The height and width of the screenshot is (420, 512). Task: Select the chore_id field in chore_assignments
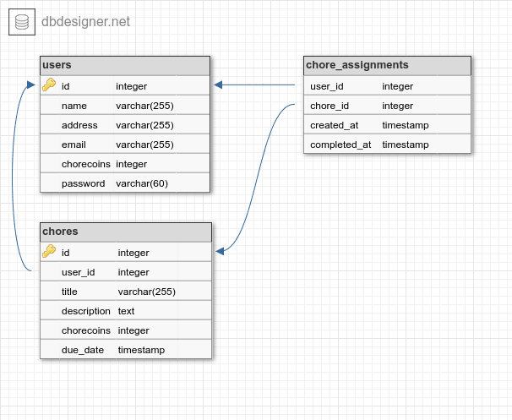tap(387, 106)
